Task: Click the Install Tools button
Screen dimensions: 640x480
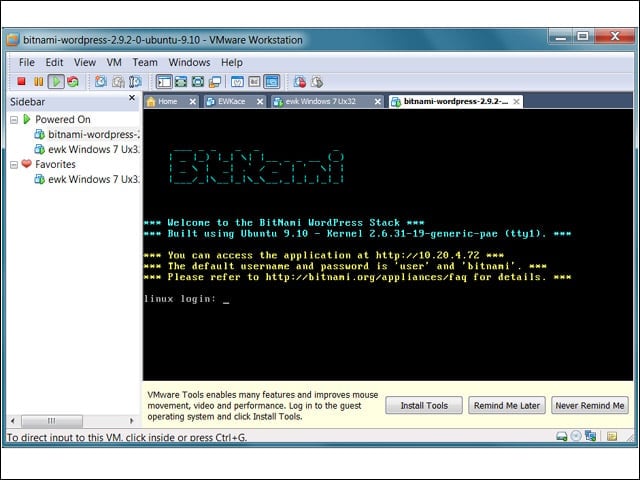Action: (424, 405)
